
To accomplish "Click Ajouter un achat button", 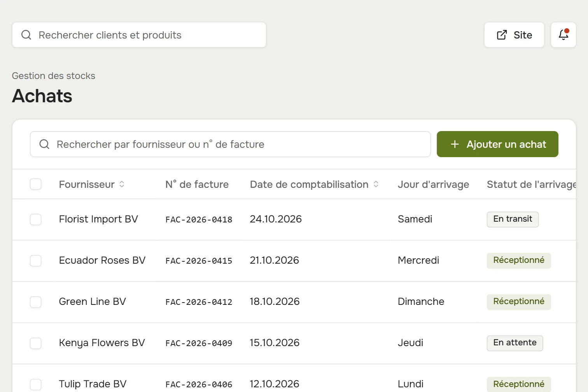I will click(497, 144).
